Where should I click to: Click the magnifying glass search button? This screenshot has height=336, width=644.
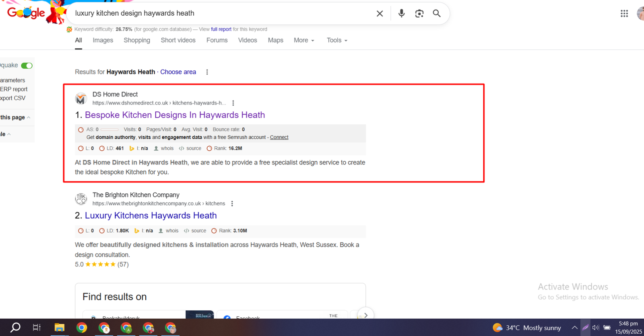[x=437, y=13]
